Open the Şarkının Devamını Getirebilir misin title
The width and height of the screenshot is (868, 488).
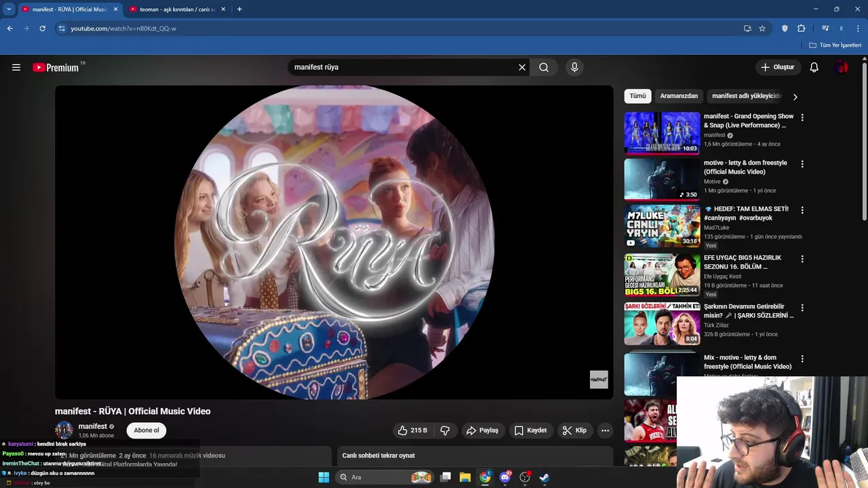749,311
